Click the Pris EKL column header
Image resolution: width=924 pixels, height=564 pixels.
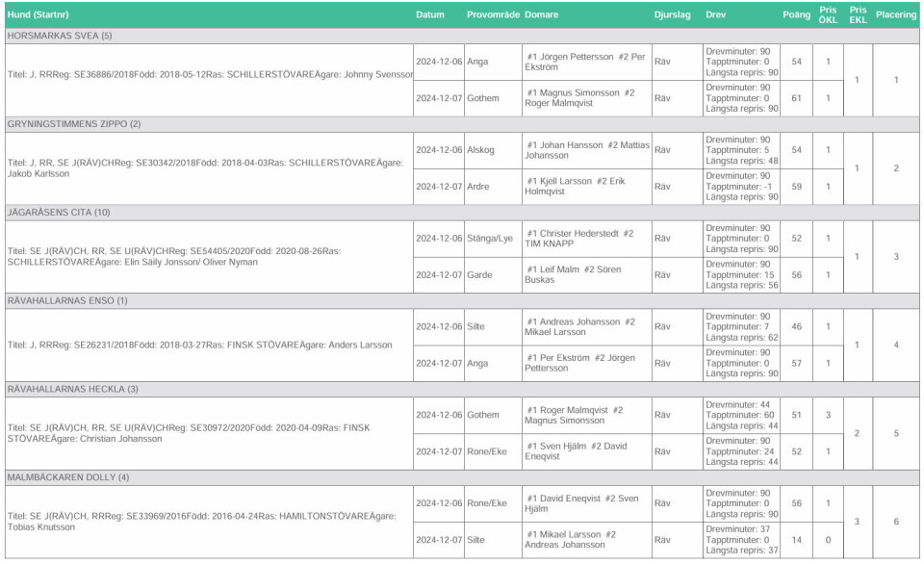pyautogui.click(x=857, y=15)
